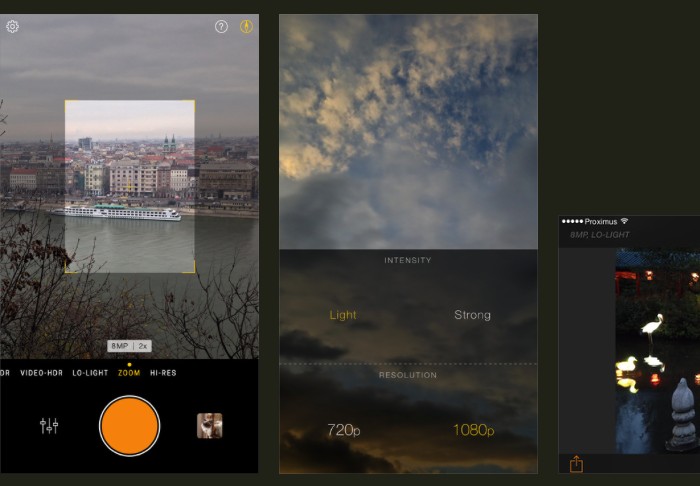The image size is (700, 486).
Task: Select the ZOOM mode tab
Action: coord(129,373)
